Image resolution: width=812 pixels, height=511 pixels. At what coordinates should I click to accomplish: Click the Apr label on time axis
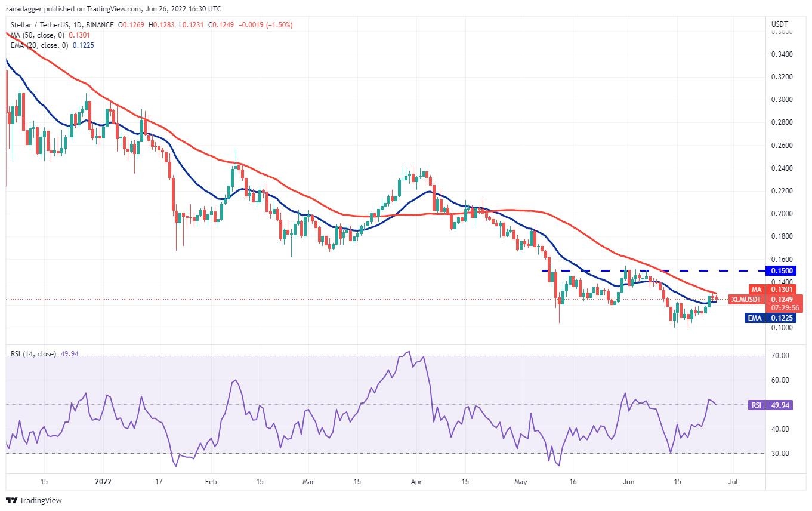click(x=417, y=481)
